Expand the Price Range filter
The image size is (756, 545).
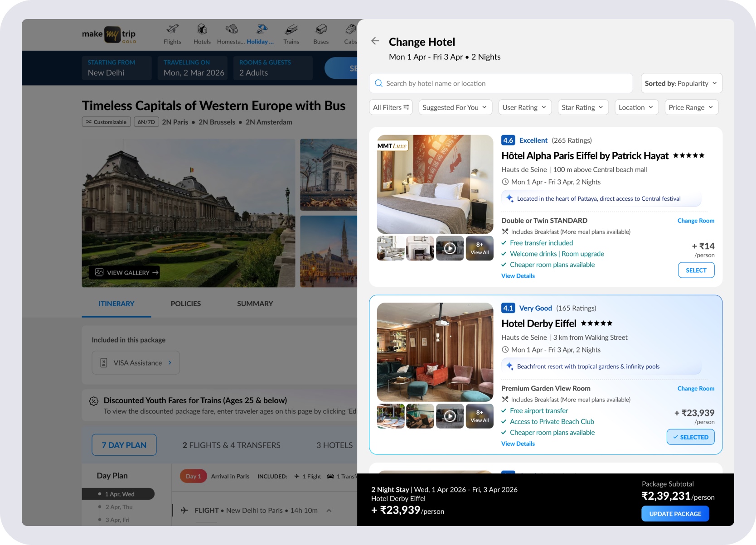[692, 107]
